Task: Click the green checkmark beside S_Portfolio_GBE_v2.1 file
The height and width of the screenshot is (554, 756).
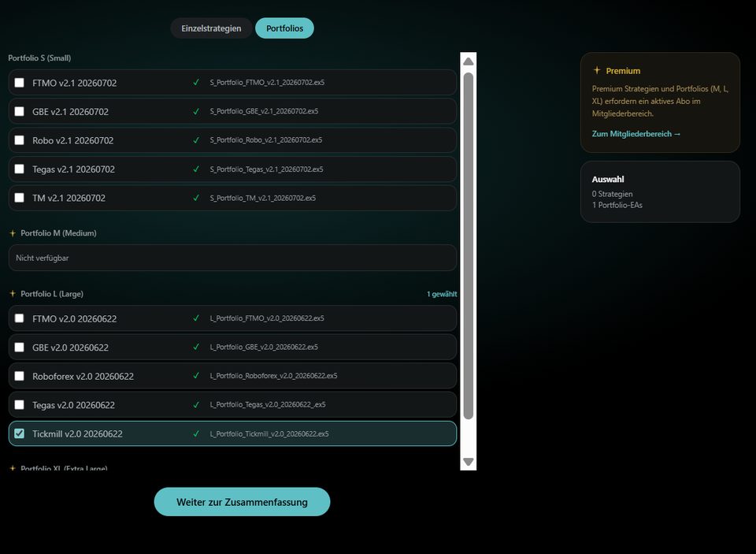Action: [x=196, y=111]
